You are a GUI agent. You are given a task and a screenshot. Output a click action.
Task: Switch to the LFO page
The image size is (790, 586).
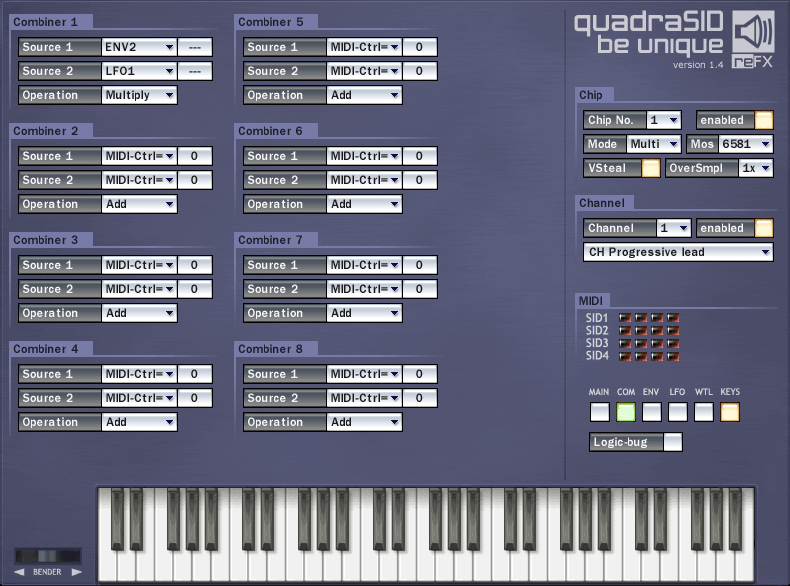point(678,412)
